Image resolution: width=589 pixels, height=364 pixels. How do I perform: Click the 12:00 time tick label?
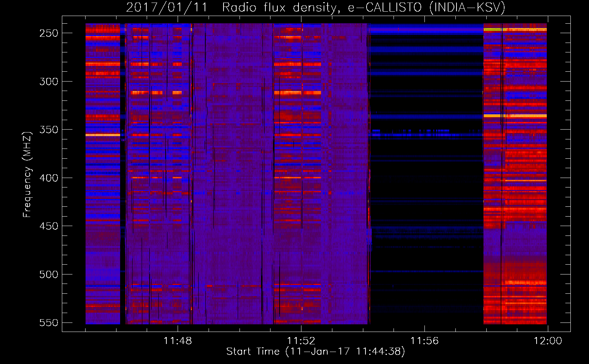tap(548, 341)
